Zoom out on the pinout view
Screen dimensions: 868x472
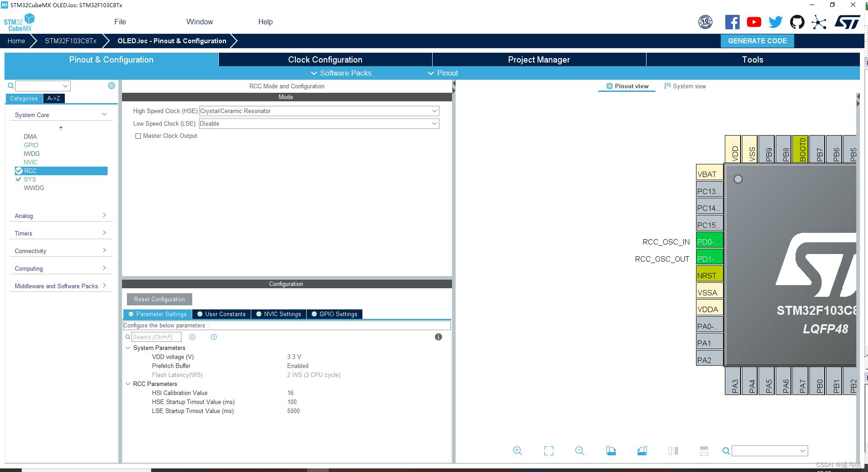580,451
